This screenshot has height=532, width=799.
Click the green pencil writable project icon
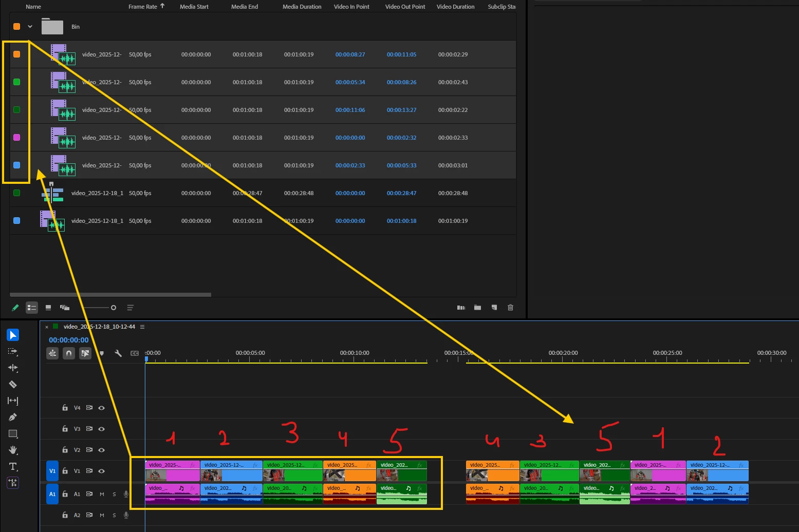click(x=15, y=308)
